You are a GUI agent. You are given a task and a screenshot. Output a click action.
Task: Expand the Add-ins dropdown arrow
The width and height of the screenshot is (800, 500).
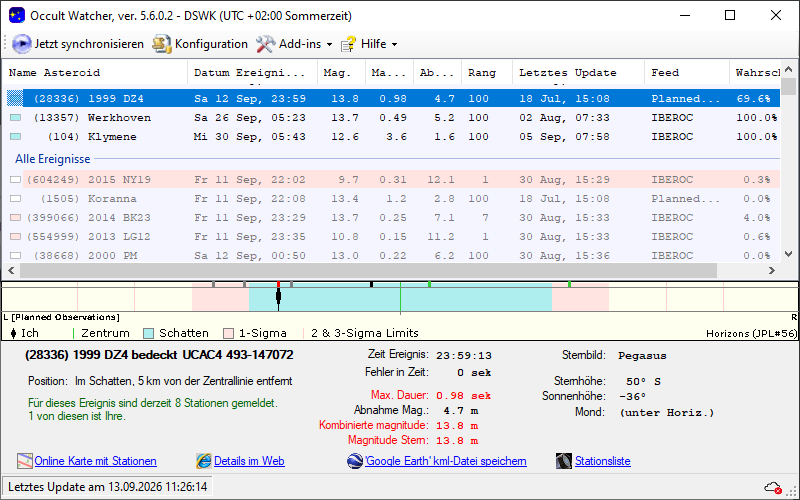[x=329, y=44]
